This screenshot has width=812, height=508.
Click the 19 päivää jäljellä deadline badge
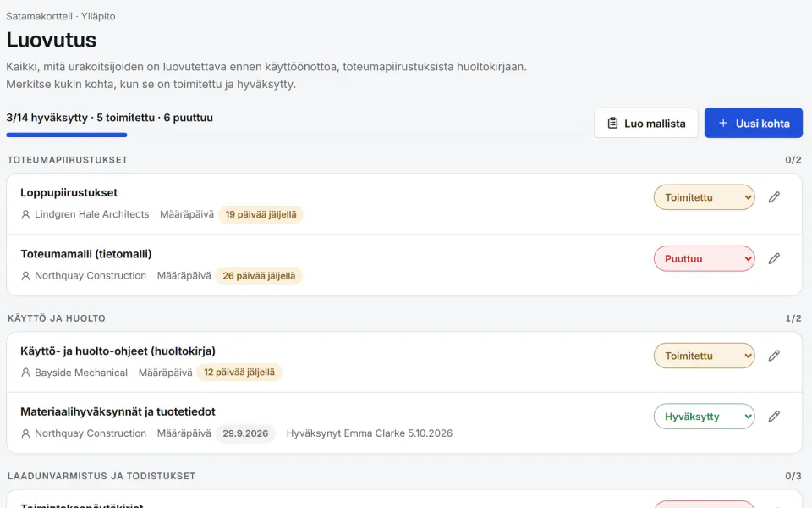pos(261,214)
